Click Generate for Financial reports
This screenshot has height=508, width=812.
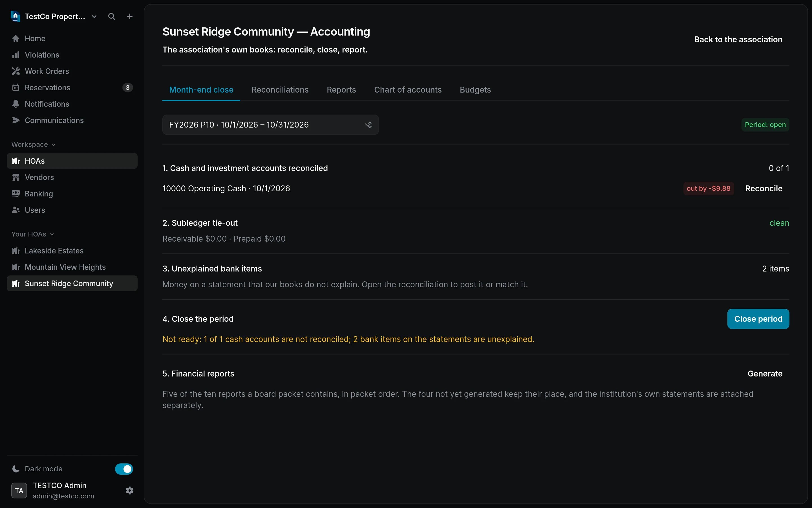[x=765, y=374]
